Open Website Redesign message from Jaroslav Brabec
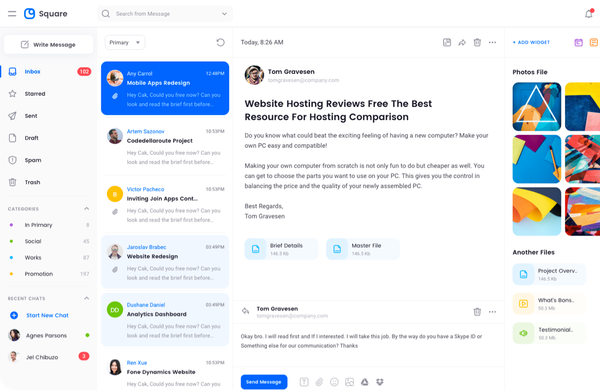Image resolution: width=600 pixels, height=390 pixels. point(165,262)
